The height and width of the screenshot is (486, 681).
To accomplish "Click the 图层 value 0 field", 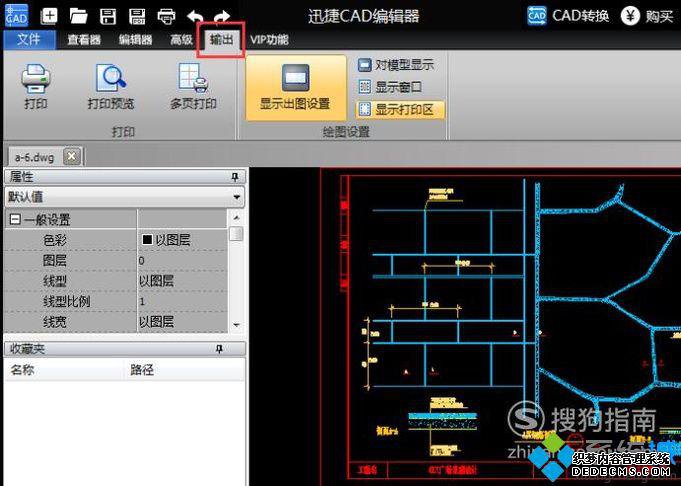I will click(182, 260).
